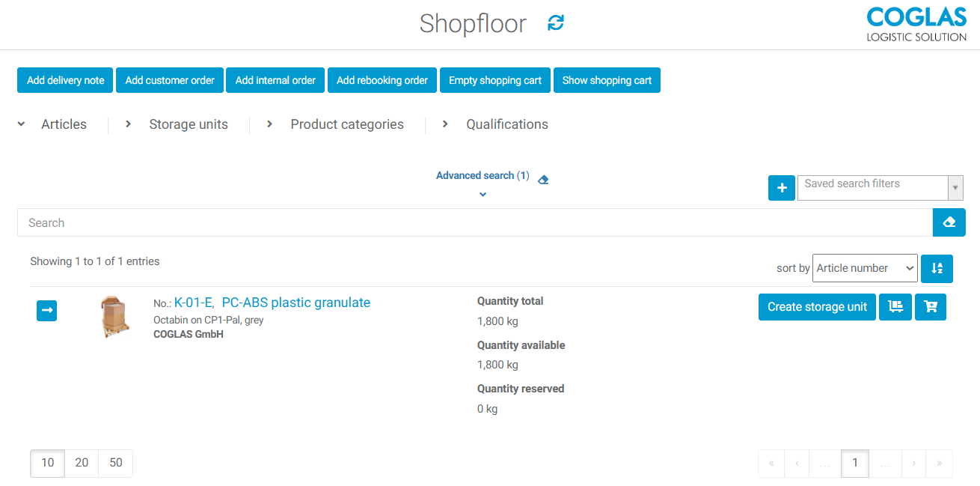Image resolution: width=980 pixels, height=486 pixels.
Task: Open the sort by Article number dropdown
Action: [x=864, y=268]
